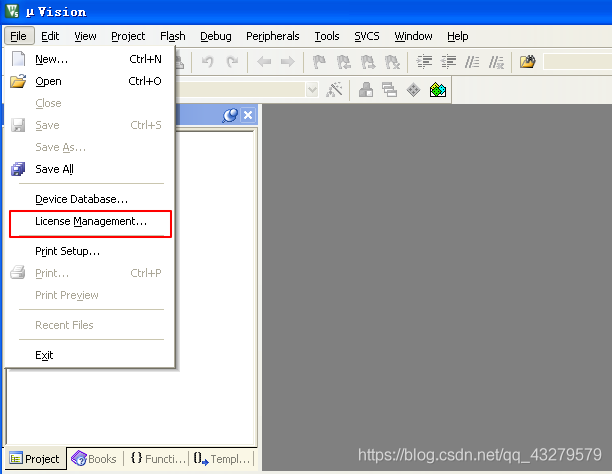Choose New... from the File menu
612x474 pixels.
point(90,59)
